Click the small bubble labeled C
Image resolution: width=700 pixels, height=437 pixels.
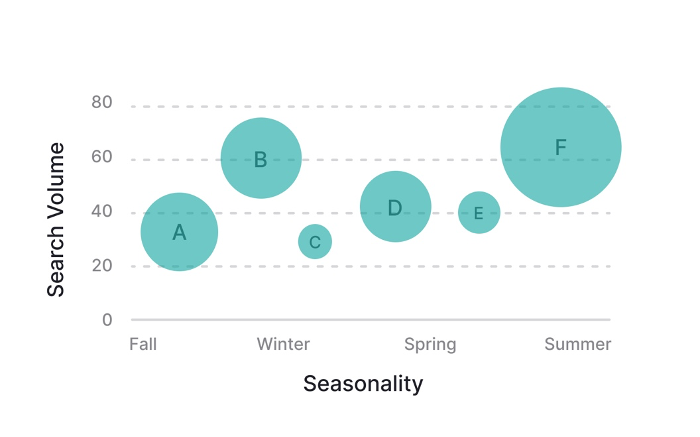(315, 242)
